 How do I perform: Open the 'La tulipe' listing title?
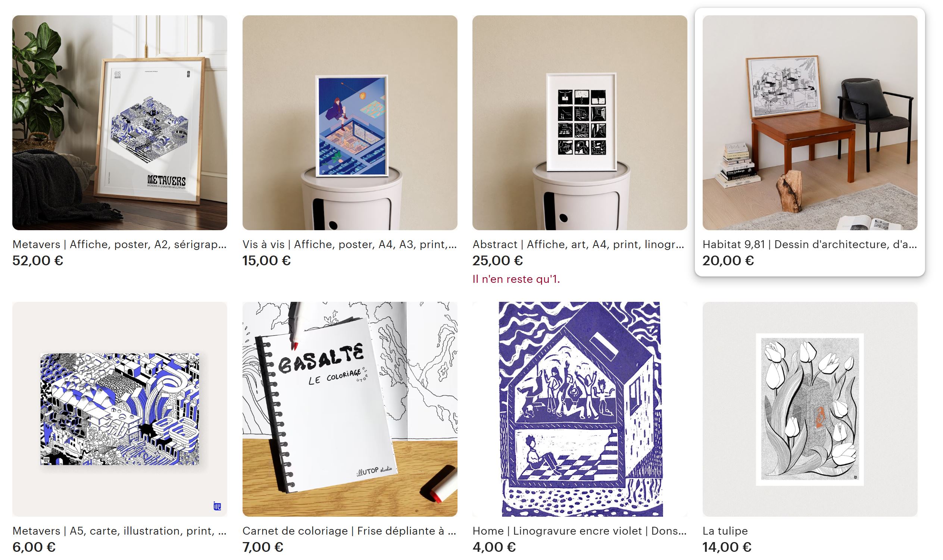point(725,531)
